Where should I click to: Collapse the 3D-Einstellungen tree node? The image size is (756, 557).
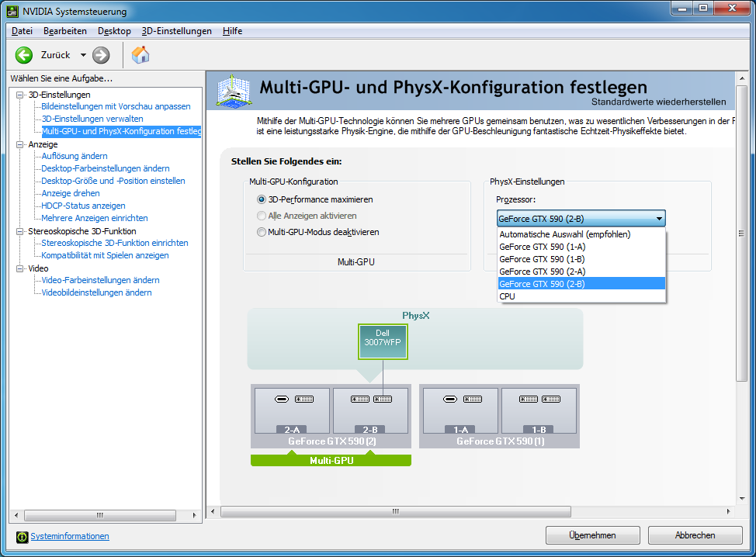[19, 95]
